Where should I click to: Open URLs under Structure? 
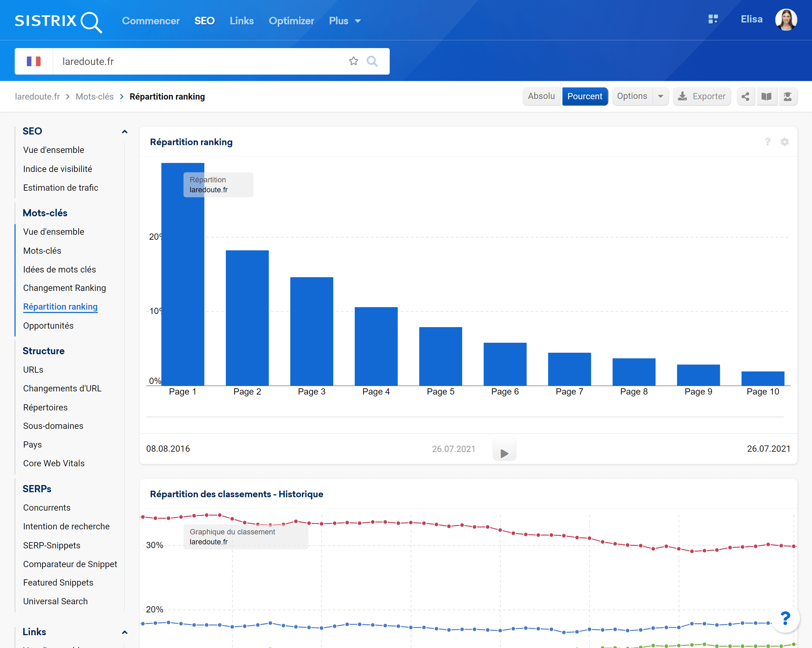point(33,370)
